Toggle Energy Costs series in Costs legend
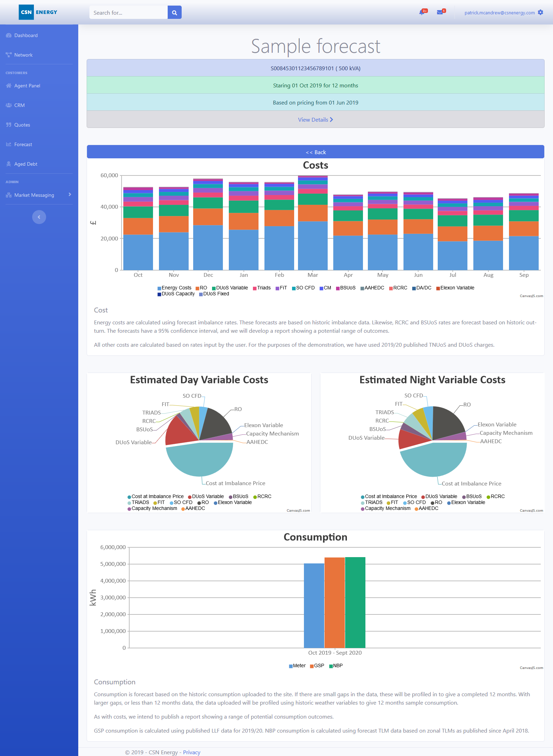553x756 pixels. (x=174, y=288)
